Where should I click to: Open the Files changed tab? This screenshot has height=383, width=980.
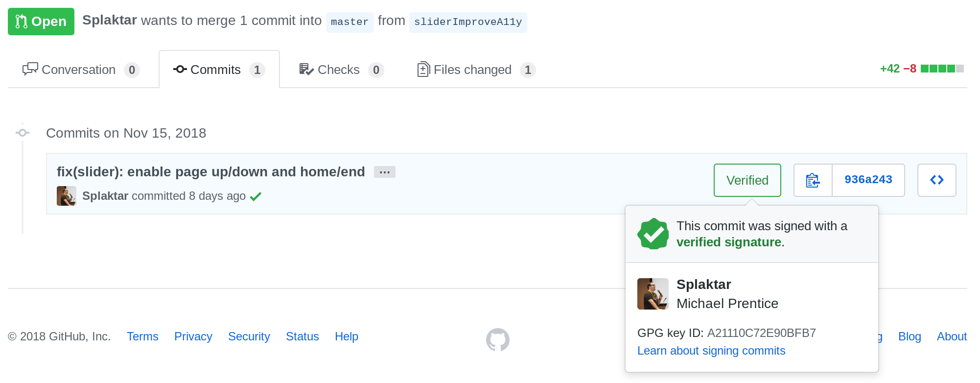tap(476, 70)
